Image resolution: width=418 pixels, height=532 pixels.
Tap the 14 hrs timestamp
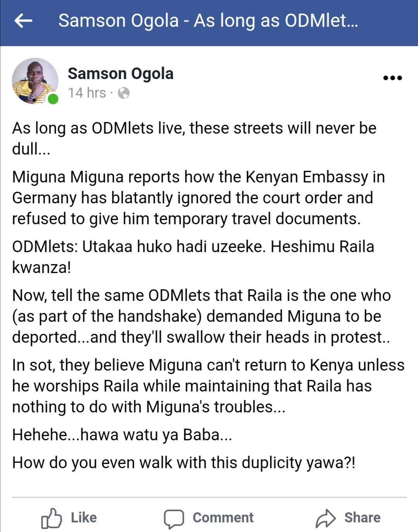[87, 93]
